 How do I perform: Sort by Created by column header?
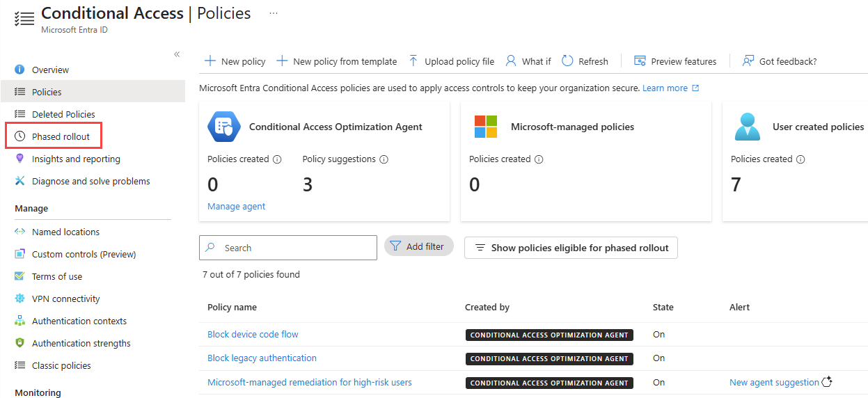point(487,307)
